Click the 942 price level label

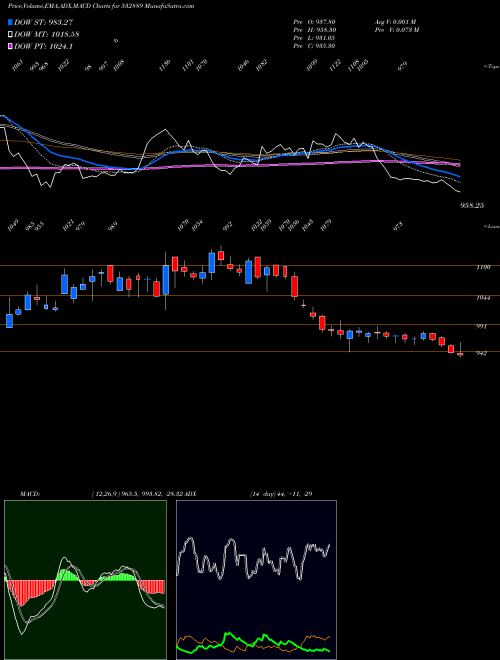[x=481, y=353]
